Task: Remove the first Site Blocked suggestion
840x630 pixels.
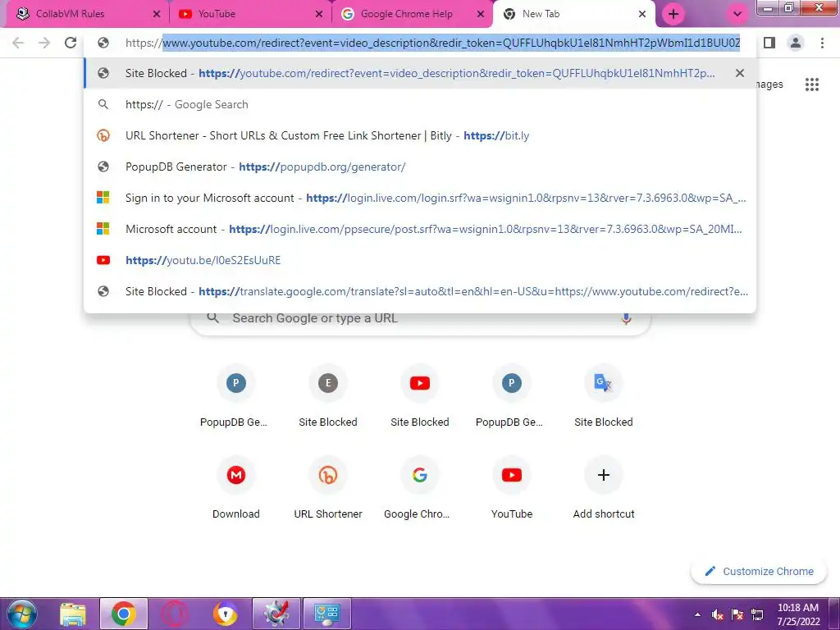Action: click(739, 73)
